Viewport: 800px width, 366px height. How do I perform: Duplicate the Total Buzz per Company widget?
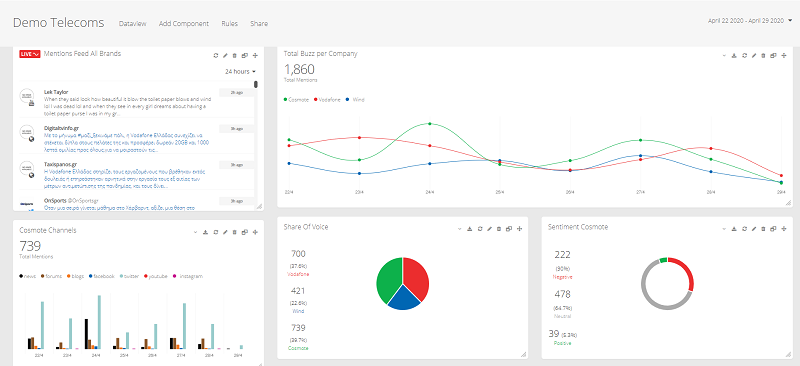pos(773,55)
